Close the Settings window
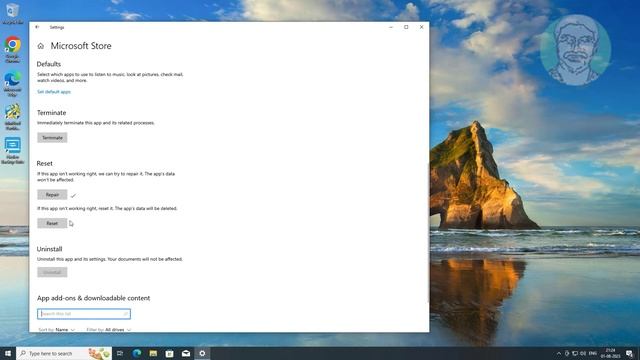The image size is (640, 360). [422, 27]
